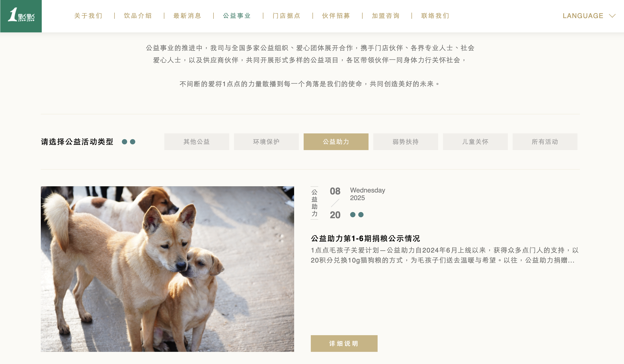624x364 pixels.
Task: Open 最新消息 navigation link
Action: (x=187, y=16)
